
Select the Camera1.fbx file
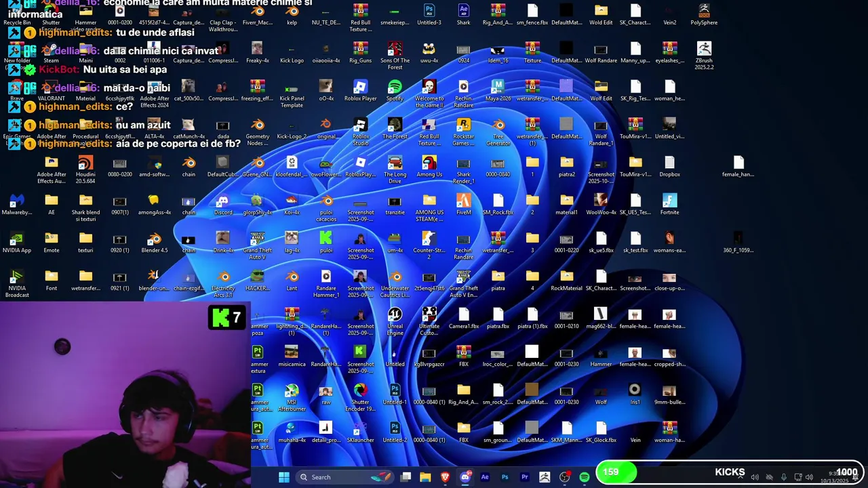pos(463,319)
